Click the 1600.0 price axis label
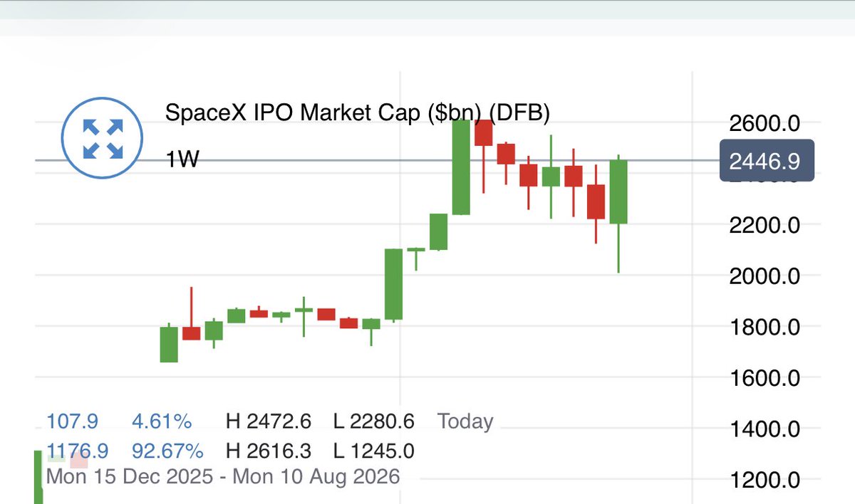Image resolution: width=855 pixels, height=504 pixels. [x=764, y=378]
